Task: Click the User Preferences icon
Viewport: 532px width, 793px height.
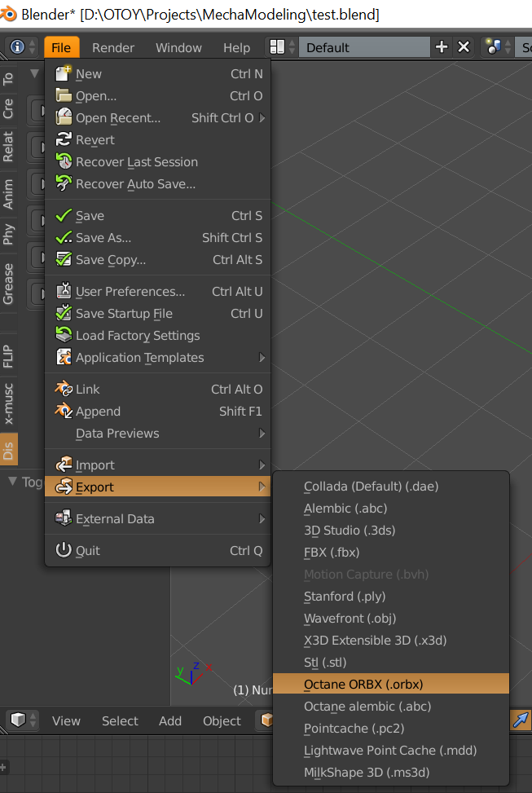Action: pyautogui.click(x=64, y=291)
